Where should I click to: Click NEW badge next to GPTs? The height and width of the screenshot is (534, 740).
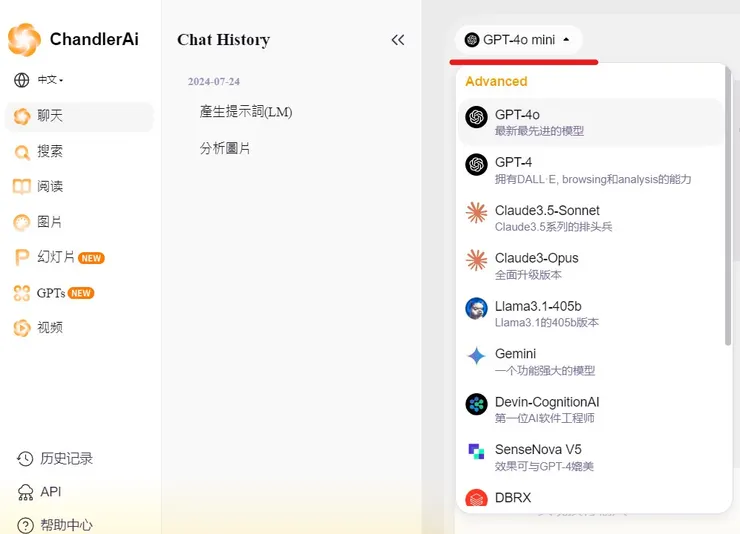[x=81, y=293]
